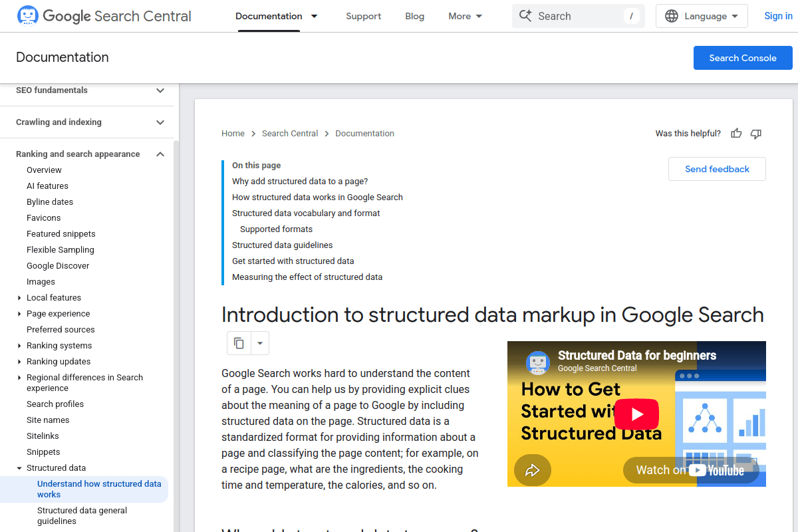798x532 pixels.
Task: Play the Structured Data for beginners video
Action: [x=636, y=414]
